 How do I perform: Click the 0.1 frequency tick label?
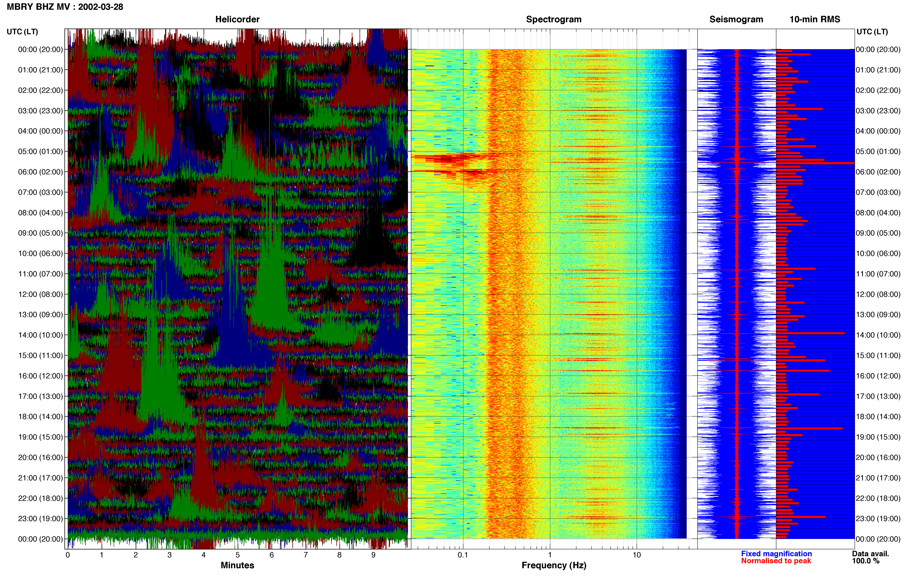tap(463, 555)
